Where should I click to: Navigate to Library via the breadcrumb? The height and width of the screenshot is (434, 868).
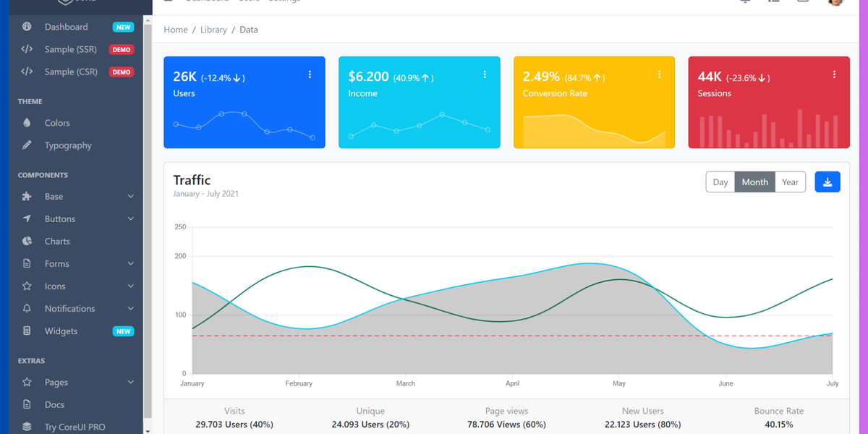(x=213, y=29)
